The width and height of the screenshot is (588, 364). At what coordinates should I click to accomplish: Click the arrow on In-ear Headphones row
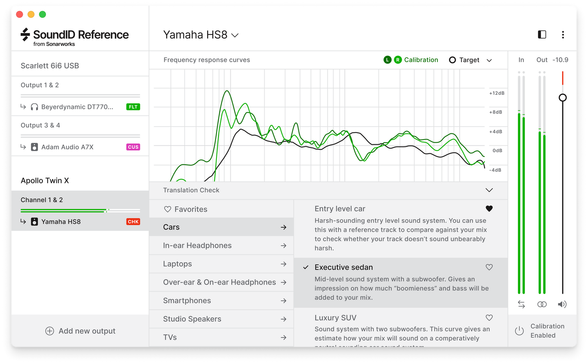[x=284, y=246]
